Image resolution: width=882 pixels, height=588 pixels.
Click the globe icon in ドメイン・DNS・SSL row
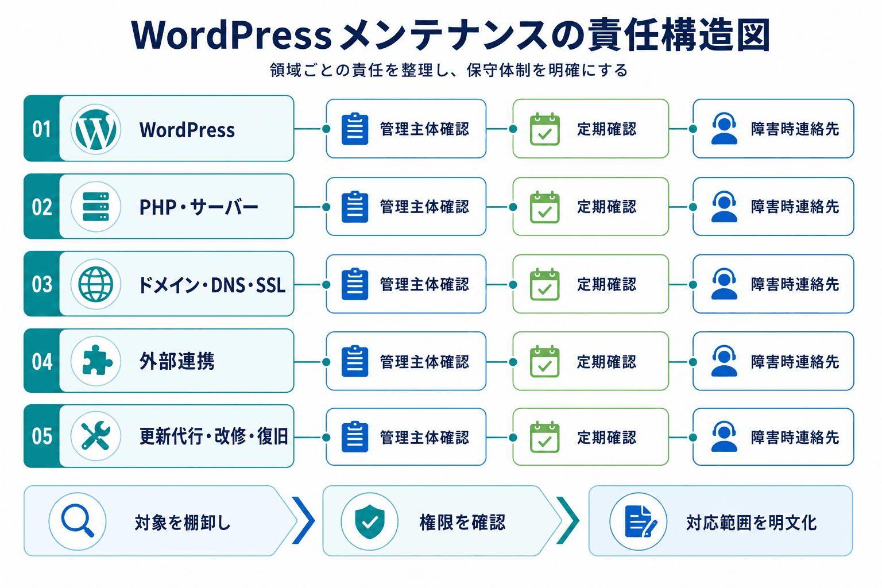[x=96, y=284]
